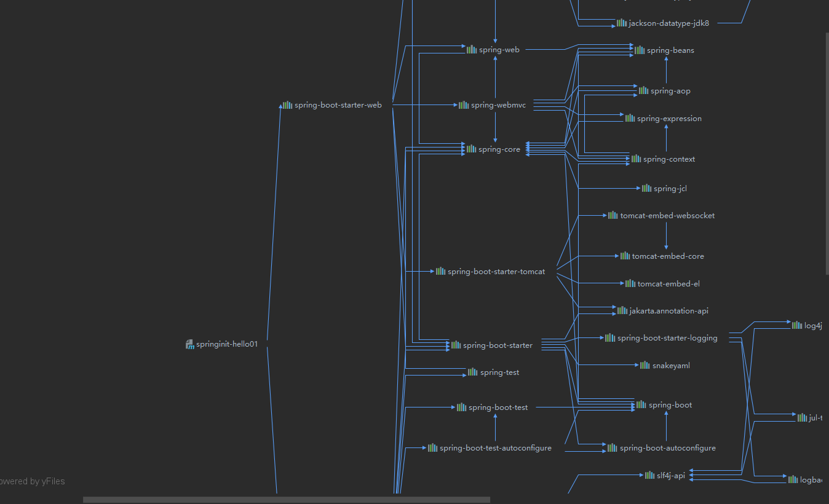Viewport: 829px width, 504px height.
Task: Select the spring-boot-test-autoconfigure label
Action: pyautogui.click(x=496, y=448)
